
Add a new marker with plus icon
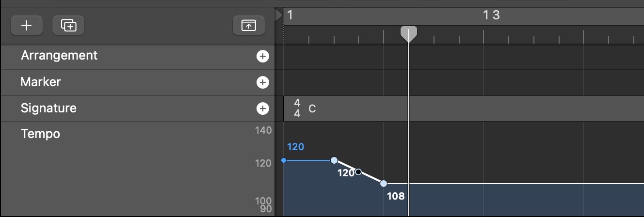point(262,82)
